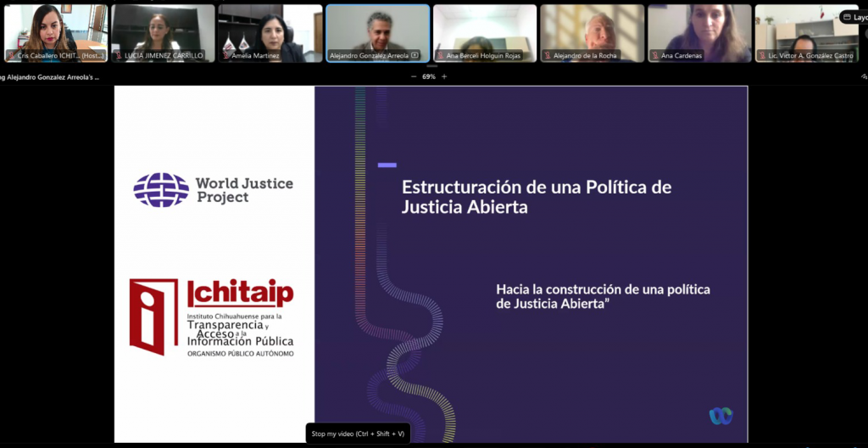Viewport: 868px width, 448px height.
Task: Click muted mic icon beside Ana Berceli Holguin Rojas
Action: click(x=440, y=55)
